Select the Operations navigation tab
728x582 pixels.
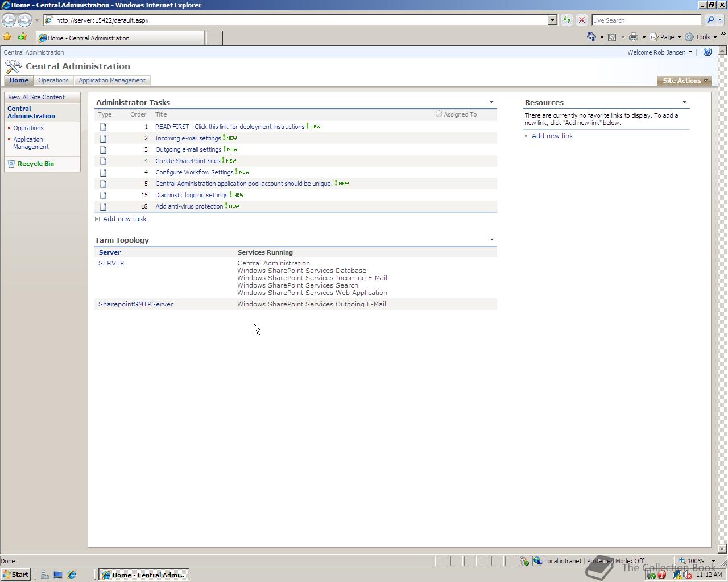tap(53, 80)
